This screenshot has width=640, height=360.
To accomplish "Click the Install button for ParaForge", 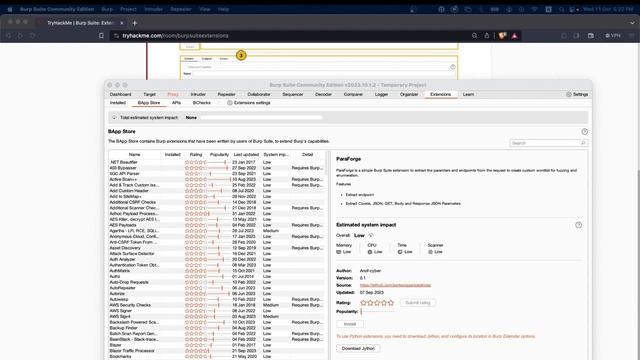I will [x=350, y=324].
